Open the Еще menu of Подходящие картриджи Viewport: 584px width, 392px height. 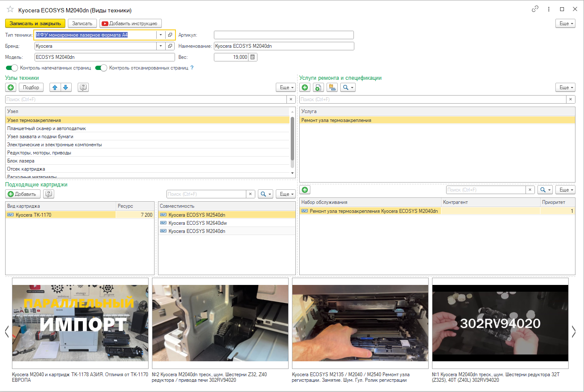pos(286,194)
